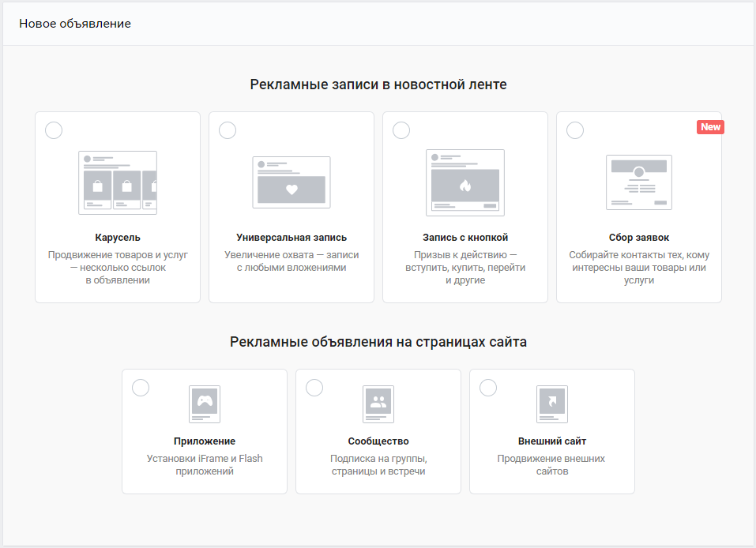Click the Сообщество description text
This screenshot has width=756, height=548.
point(378,465)
